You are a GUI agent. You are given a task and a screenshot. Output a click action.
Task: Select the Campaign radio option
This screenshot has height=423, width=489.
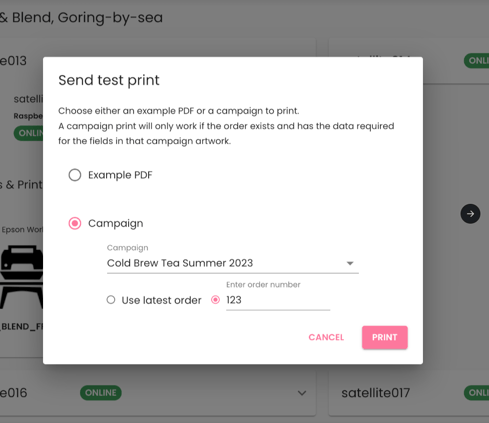point(75,223)
